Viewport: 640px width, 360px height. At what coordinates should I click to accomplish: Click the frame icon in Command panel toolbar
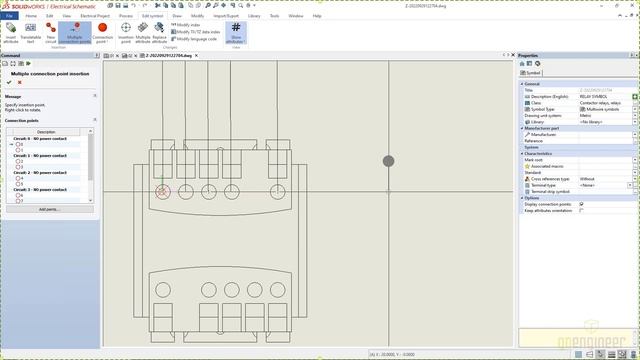[13, 64]
